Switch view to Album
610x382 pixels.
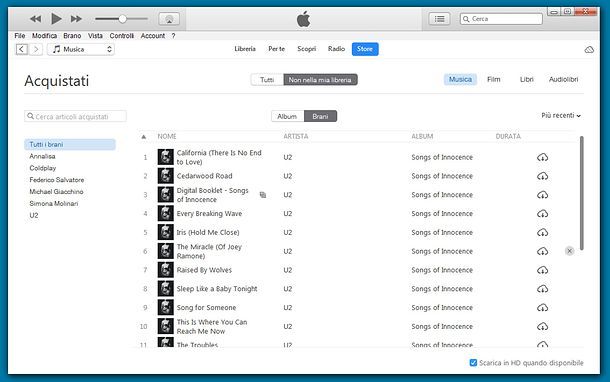[287, 116]
